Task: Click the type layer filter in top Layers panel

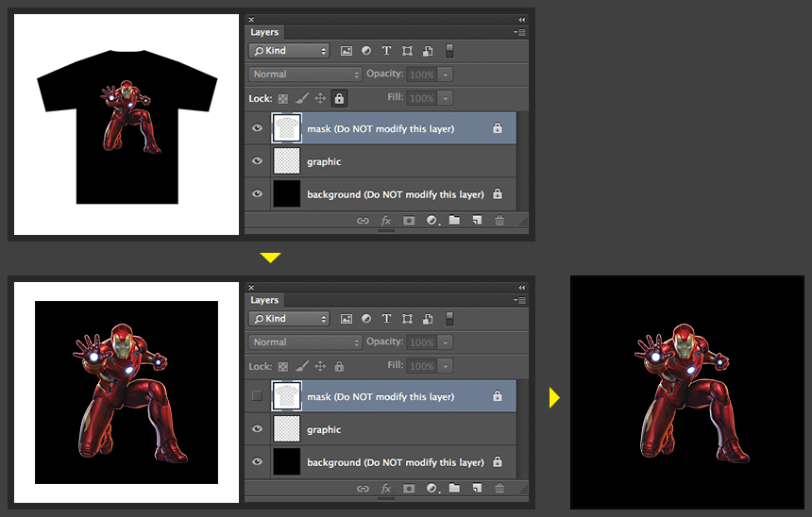Action: coord(387,51)
